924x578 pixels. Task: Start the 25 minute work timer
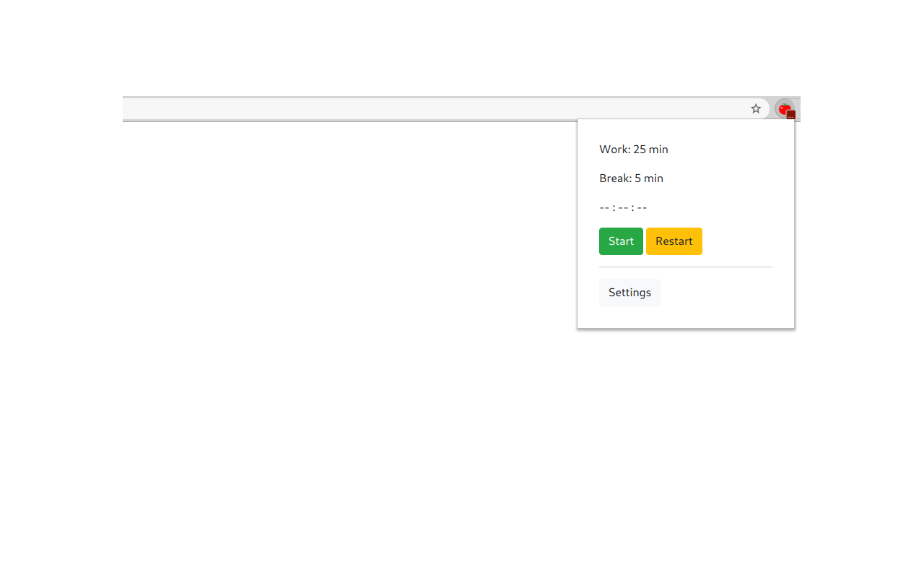click(621, 241)
